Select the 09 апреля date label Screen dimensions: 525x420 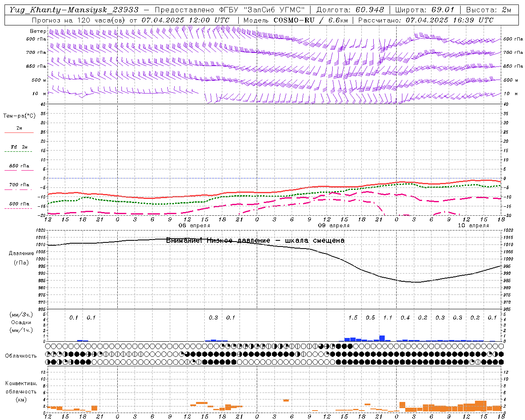coord(334,226)
